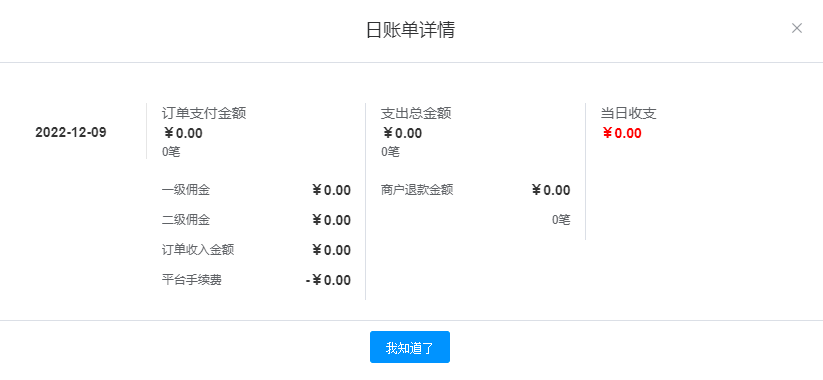Close the 日账单详情 dialog with X

(x=796, y=28)
